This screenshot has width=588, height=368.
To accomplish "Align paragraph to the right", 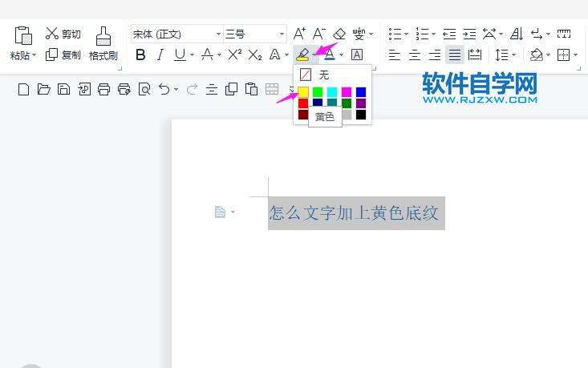I will 435,55.
